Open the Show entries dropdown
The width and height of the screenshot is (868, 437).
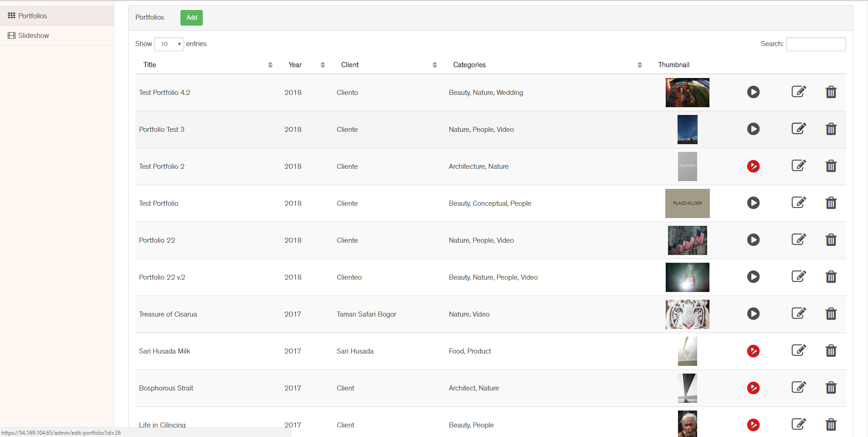(x=169, y=44)
